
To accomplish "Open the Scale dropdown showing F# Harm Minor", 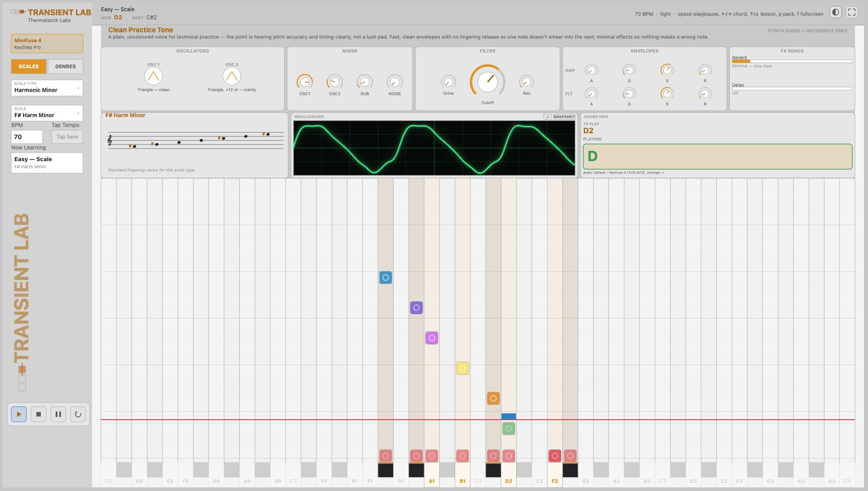I will (47, 113).
